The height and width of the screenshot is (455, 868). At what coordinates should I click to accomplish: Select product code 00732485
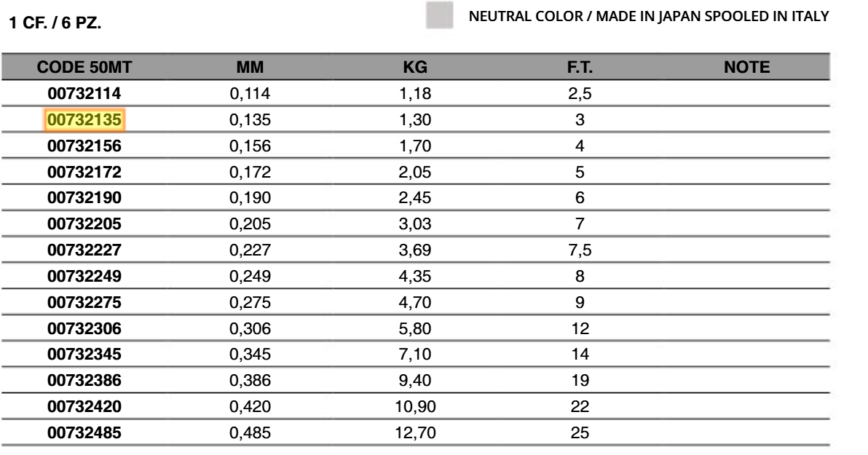coord(84,432)
